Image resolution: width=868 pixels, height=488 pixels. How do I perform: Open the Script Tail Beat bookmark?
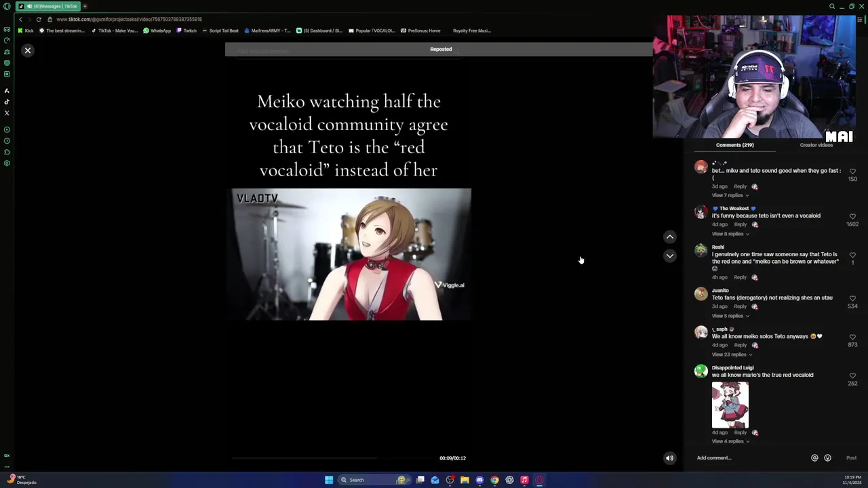220,30
